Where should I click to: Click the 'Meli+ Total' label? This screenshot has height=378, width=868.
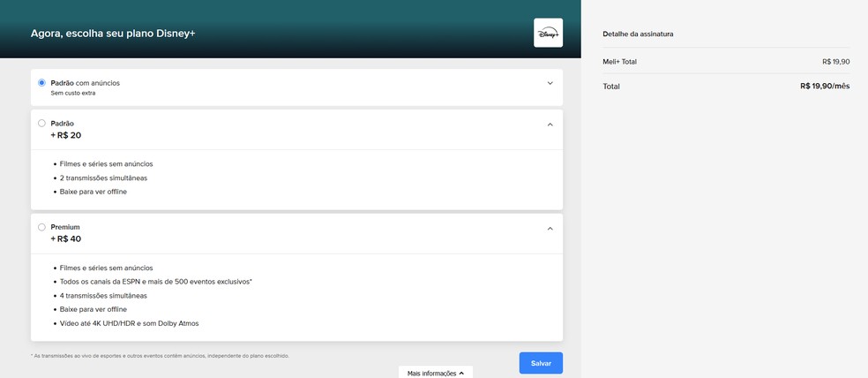coord(619,62)
